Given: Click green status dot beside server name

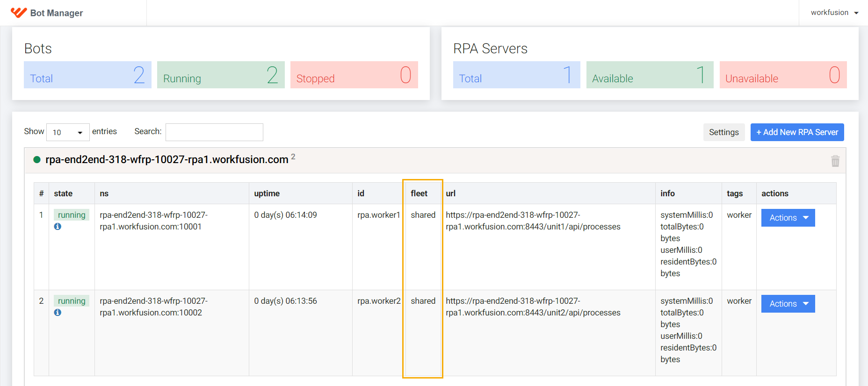Looking at the screenshot, I should click(x=37, y=160).
